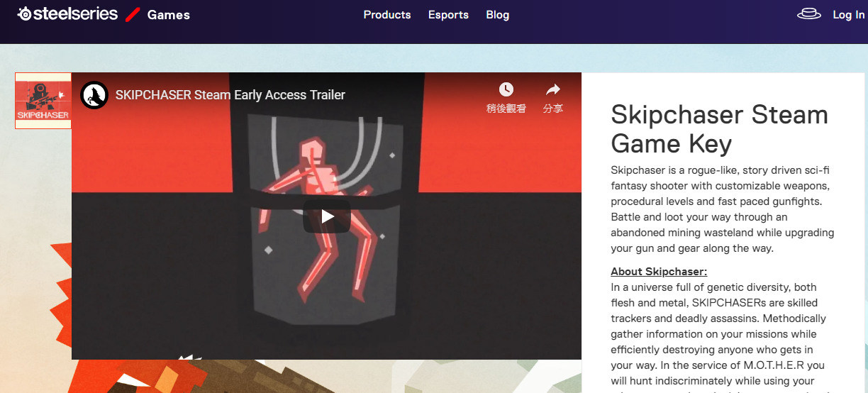Open the Products menu
This screenshot has height=393, width=868.
(386, 15)
